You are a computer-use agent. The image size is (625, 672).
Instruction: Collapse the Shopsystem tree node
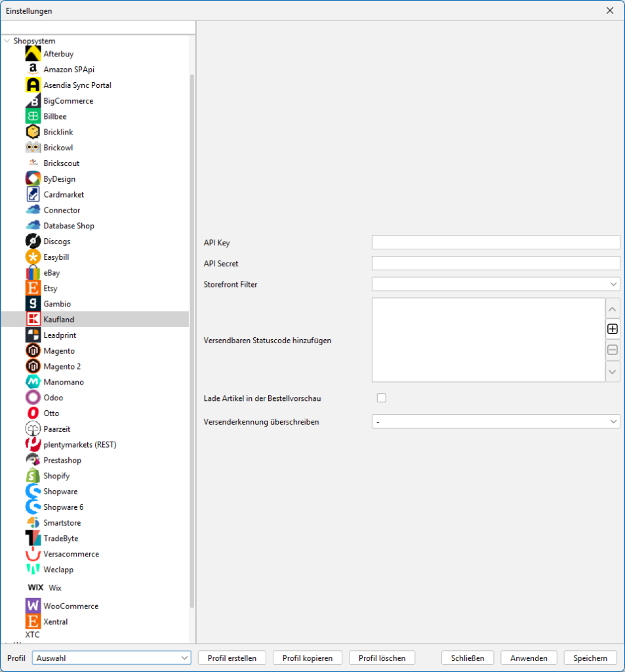point(7,41)
